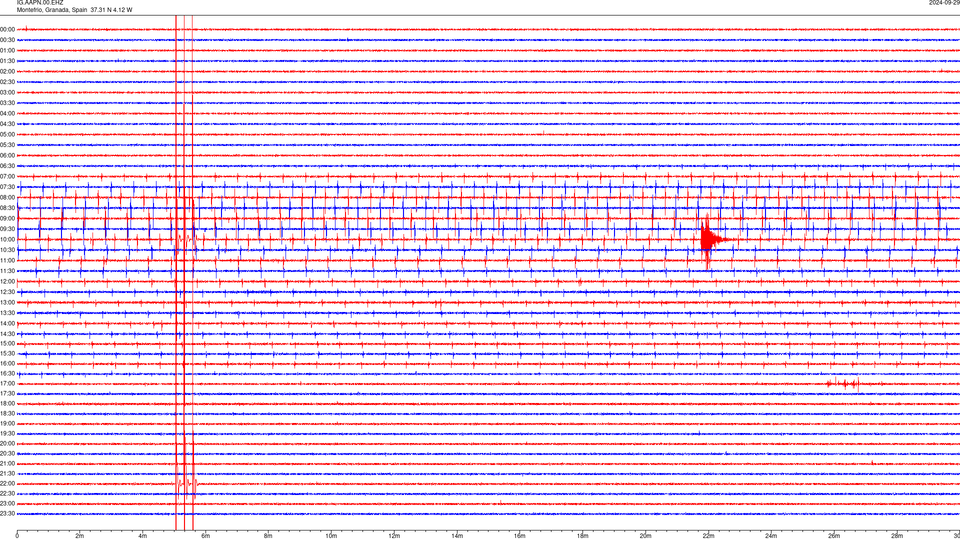Click the 18m tick on the time axis

(x=583, y=536)
